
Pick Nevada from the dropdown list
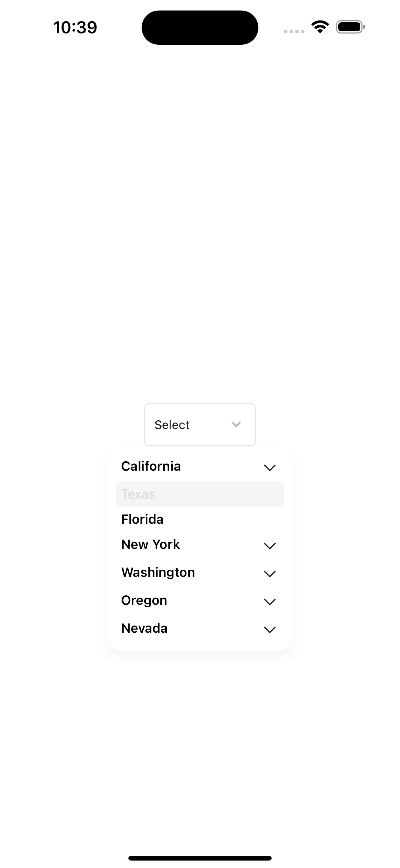(144, 628)
